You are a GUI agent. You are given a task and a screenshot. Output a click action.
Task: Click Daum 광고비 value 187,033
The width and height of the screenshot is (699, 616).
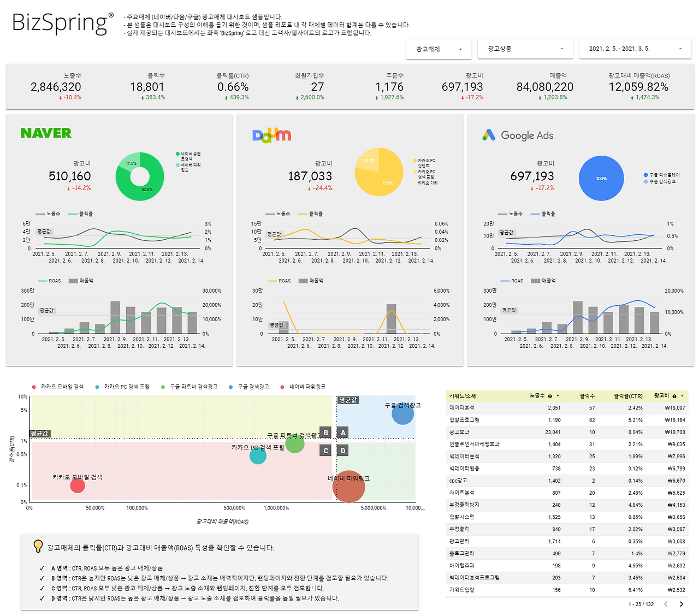[x=310, y=176]
